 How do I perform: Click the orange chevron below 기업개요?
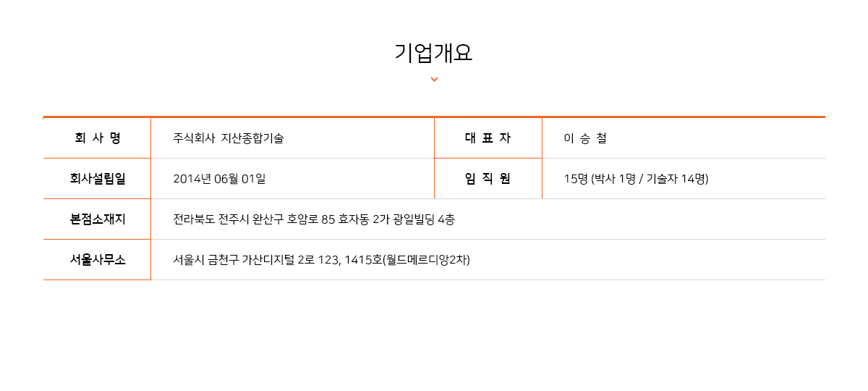click(434, 80)
